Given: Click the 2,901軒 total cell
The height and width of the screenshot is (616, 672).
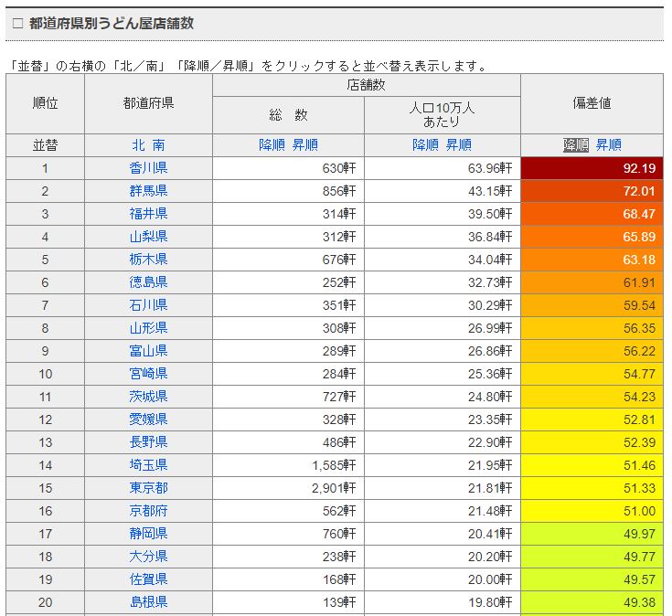Looking at the screenshot, I should (x=288, y=488).
